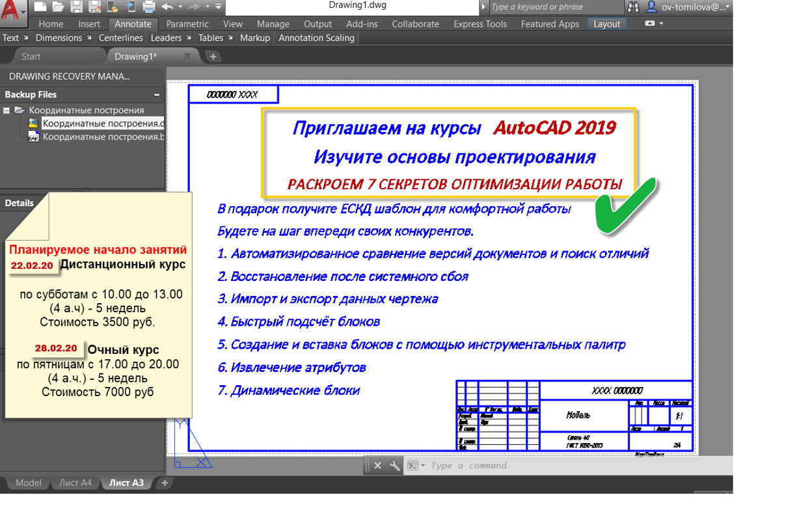Collapse the Backup Files section

pos(157,94)
